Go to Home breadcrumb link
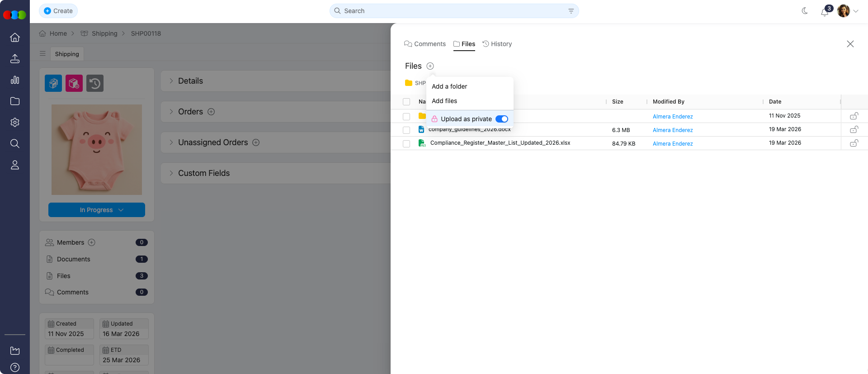The height and width of the screenshot is (374, 868). 53,33
